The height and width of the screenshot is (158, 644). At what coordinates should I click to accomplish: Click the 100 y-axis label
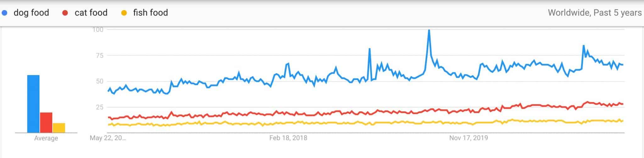[x=98, y=30]
